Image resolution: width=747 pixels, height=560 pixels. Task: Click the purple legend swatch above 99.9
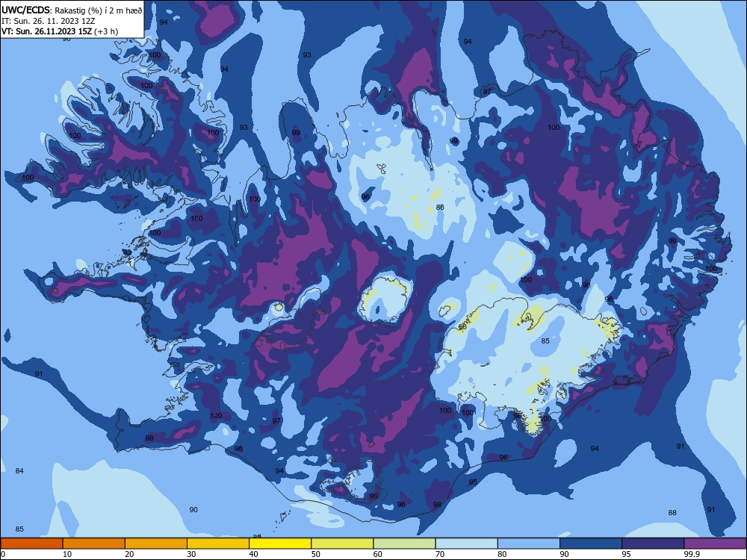coord(715,544)
